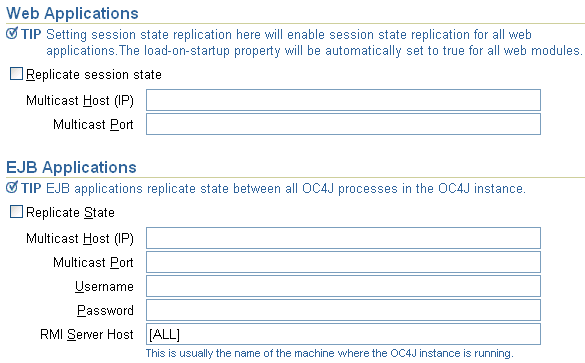The image size is (585, 363).
Task: Click the Web Applications section heading
Action: 72,13
